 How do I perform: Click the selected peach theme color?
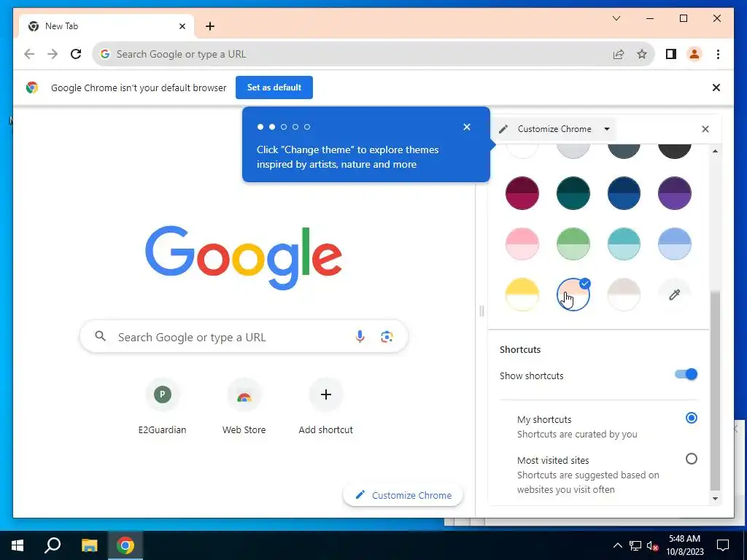[573, 295]
